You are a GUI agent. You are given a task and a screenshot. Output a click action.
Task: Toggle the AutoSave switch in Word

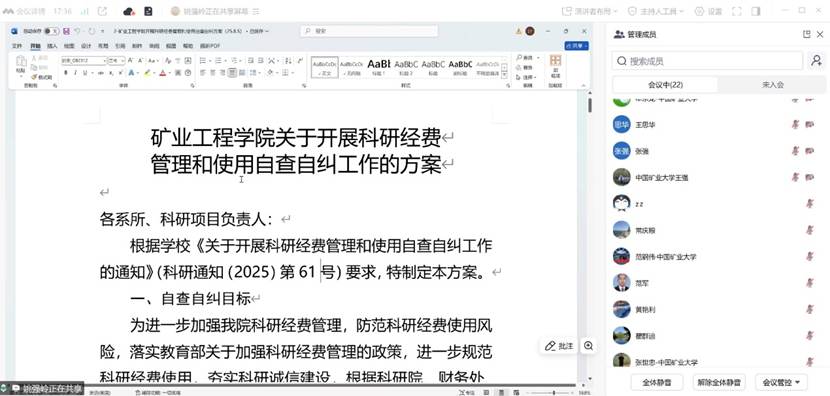[x=51, y=31]
